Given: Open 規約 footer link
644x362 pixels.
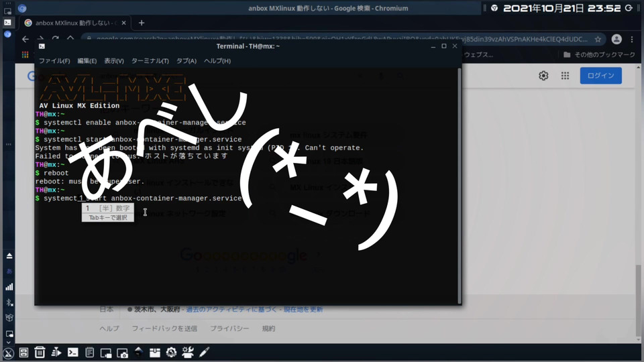Looking at the screenshot, I should click(x=268, y=328).
